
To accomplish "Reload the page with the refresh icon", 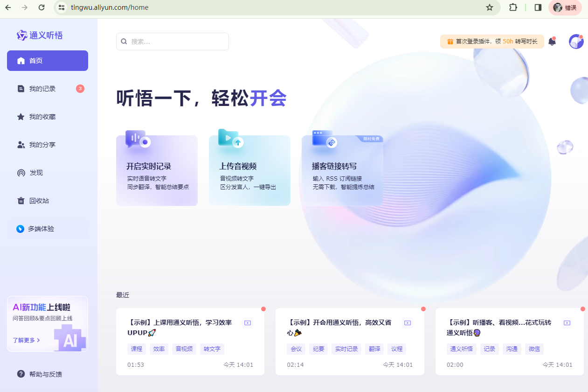I will pos(42,7).
